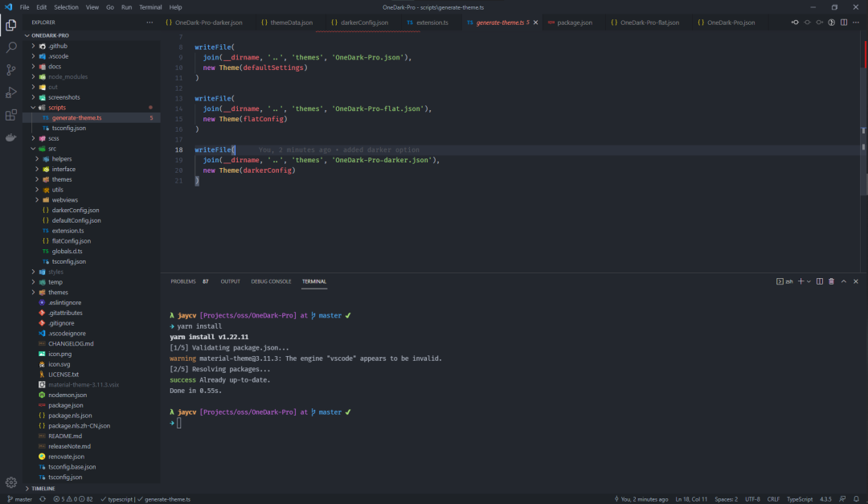Click TypeScript version 4.3.5 in status bar
This screenshot has width=868, height=504.
click(x=825, y=499)
